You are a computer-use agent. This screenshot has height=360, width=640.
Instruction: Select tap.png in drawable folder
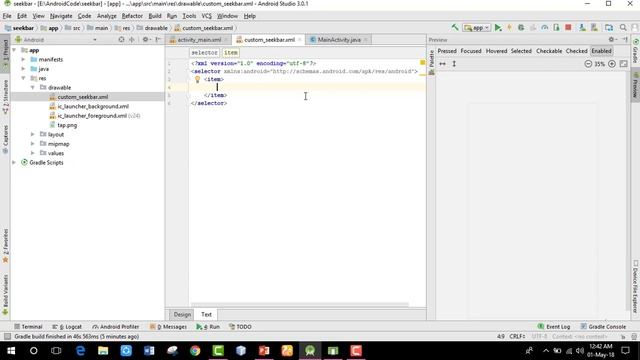pos(67,125)
